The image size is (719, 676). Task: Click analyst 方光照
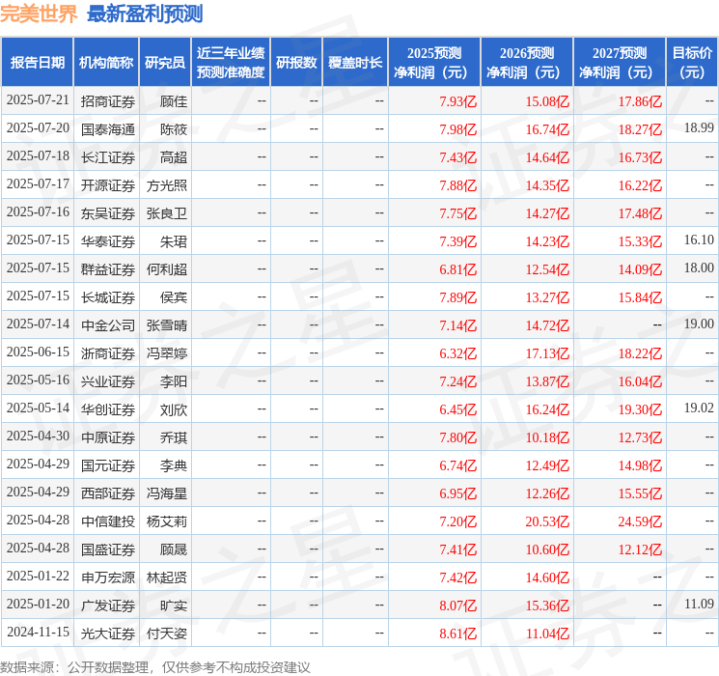[166, 185]
